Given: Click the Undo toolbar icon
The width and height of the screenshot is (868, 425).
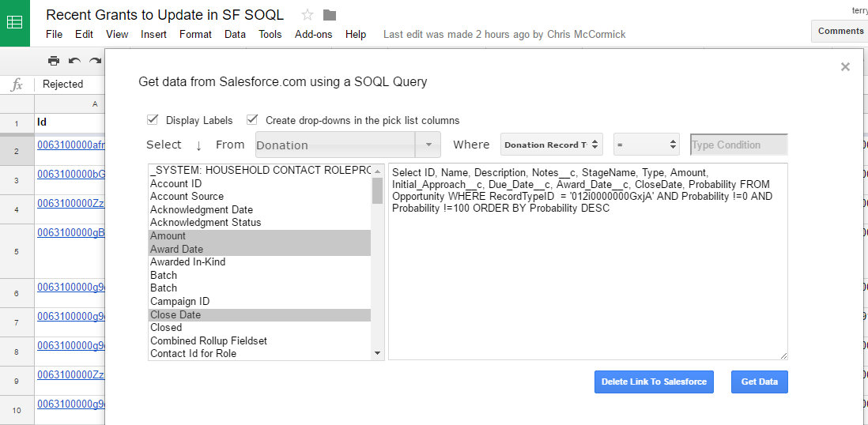Looking at the screenshot, I should coord(74,61).
